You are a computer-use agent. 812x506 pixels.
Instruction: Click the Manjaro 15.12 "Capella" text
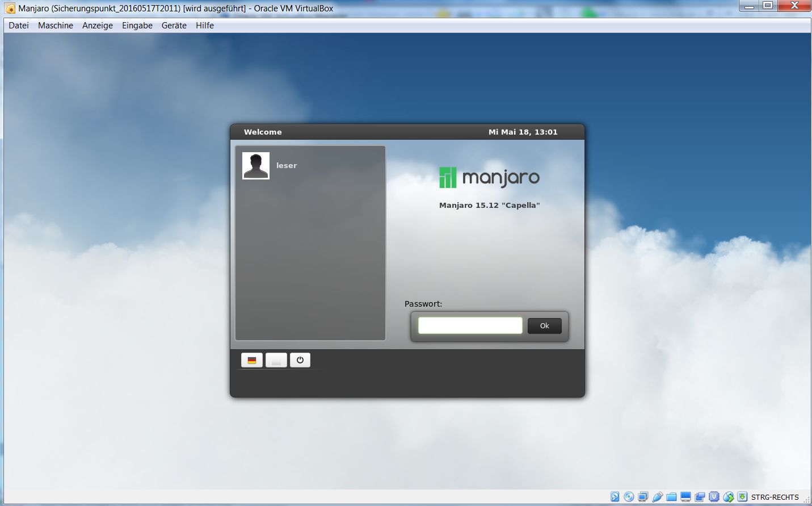point(490,205)
